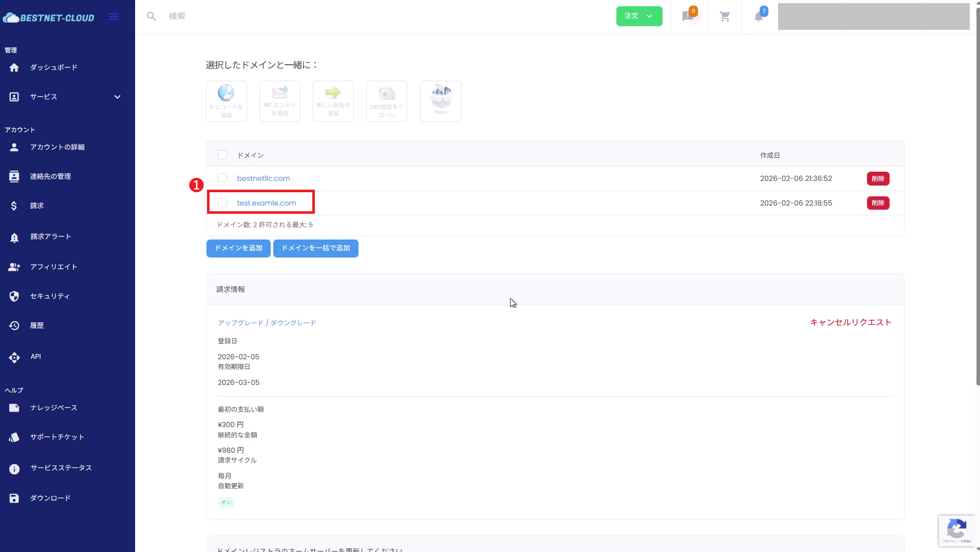Open the notifications bell icon
The height and width of the screenshot is (552, 980).
pos(759,17)
